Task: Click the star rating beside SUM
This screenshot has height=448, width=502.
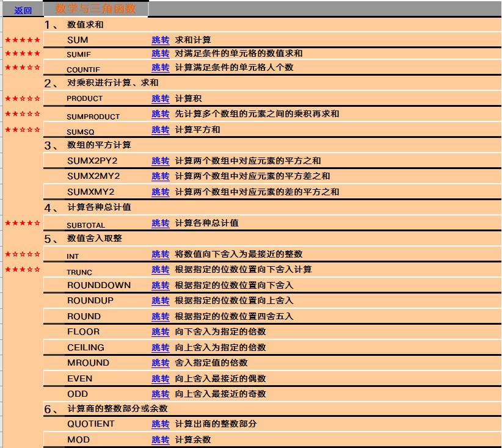Action: click(x=23, y=40)
